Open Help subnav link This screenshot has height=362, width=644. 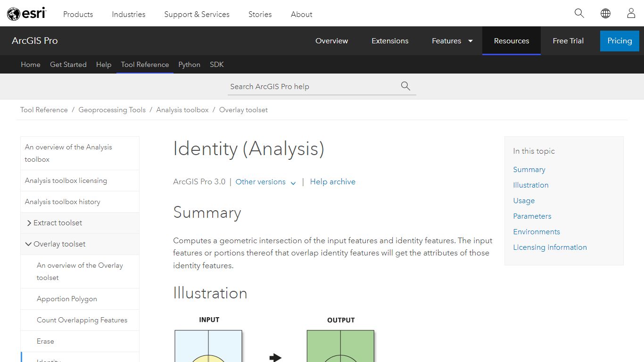104,65
